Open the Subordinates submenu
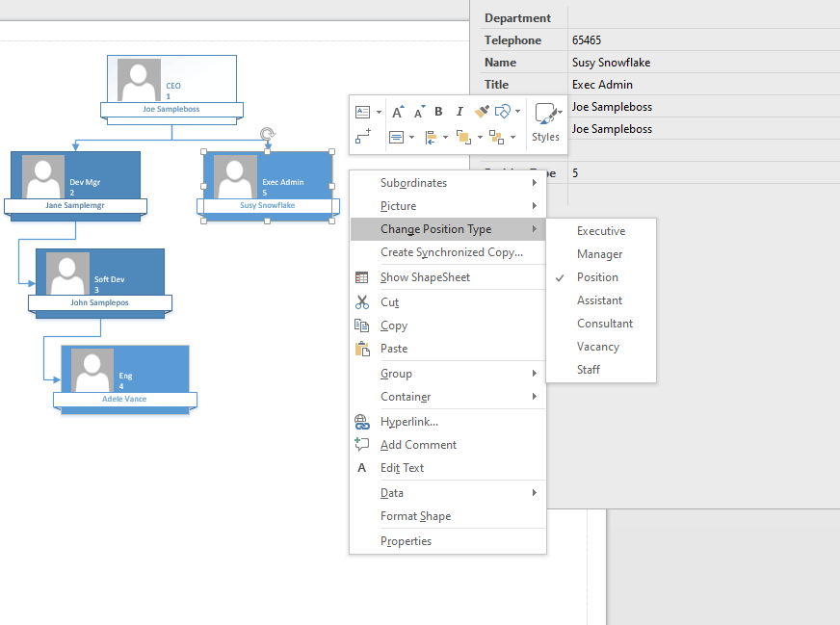 [x=448, y=183]
